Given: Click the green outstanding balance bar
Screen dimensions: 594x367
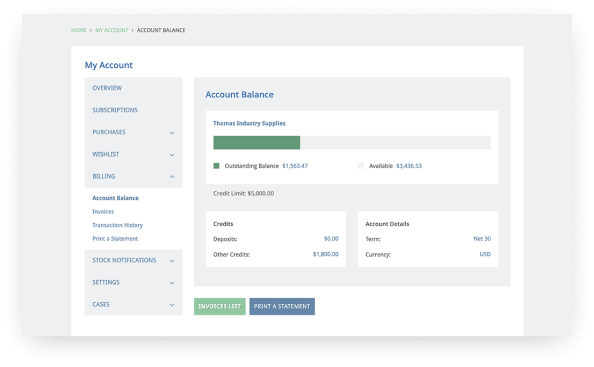Looking at the screenshot, I should click(x=256, y=143).
